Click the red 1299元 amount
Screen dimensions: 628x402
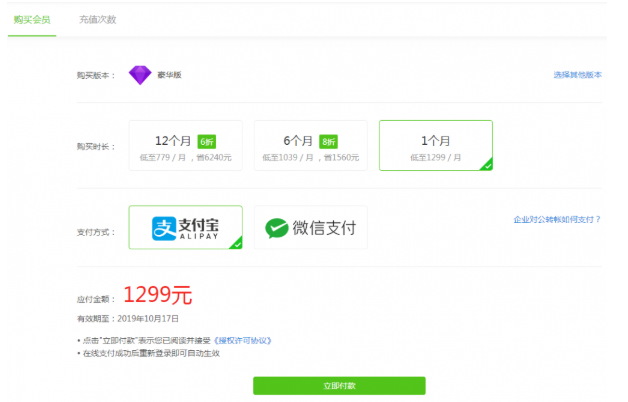pyautogui.click(x=157, y=295)
